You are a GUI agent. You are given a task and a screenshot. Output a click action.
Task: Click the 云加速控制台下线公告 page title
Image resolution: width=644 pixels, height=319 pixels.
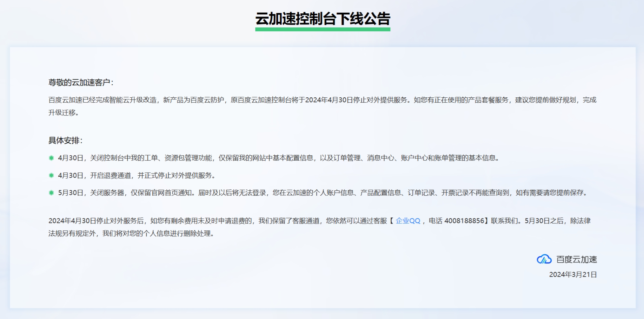(x=323, y=19)
